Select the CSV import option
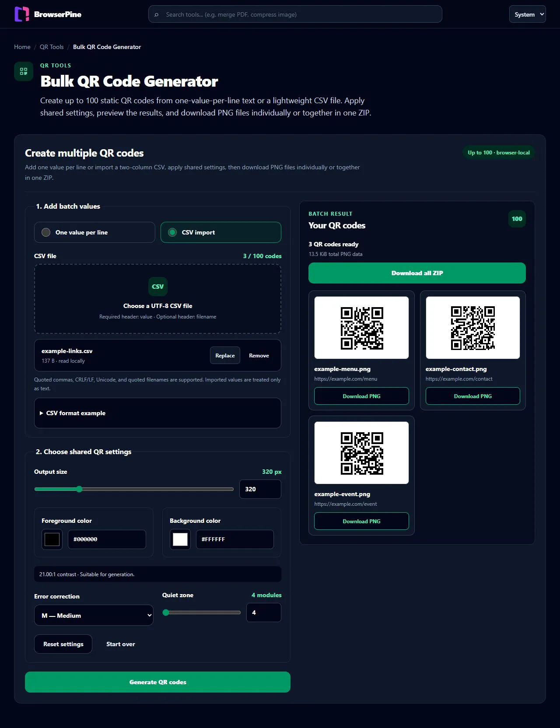The image size is (560, 728). click(x=221, y=232)
